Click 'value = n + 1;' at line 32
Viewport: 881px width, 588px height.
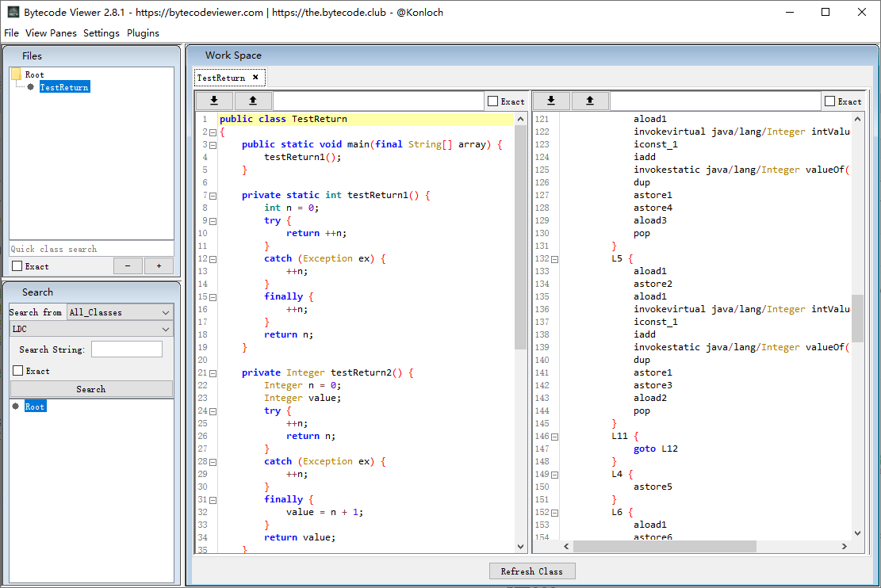325,512
